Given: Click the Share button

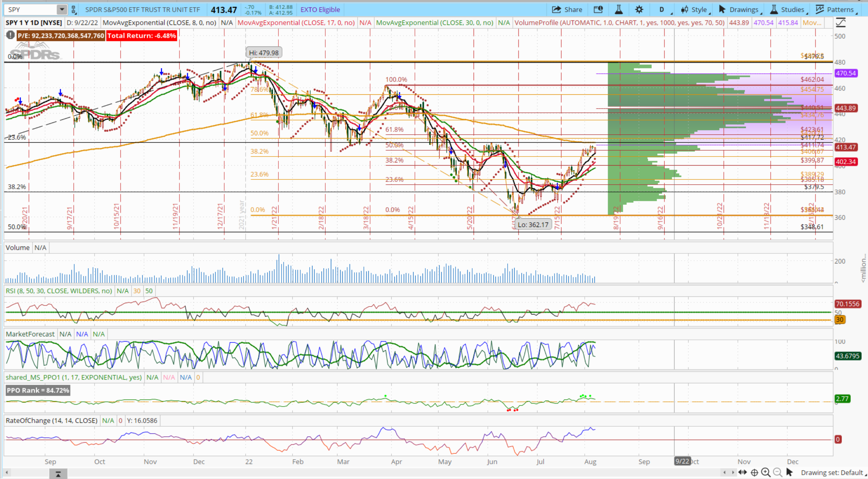Looking at the screenshot, I should coord(567,9).
